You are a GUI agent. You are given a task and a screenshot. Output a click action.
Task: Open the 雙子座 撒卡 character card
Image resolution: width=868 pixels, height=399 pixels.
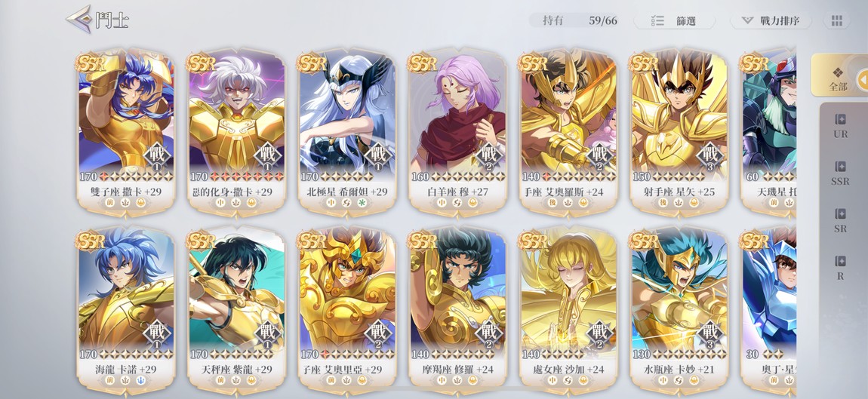[126, 132]
